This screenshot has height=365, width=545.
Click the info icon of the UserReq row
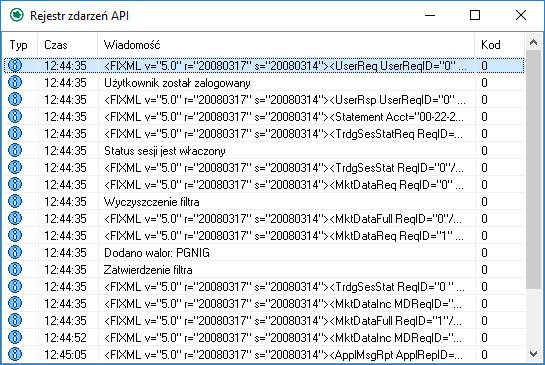pos(15,65)
